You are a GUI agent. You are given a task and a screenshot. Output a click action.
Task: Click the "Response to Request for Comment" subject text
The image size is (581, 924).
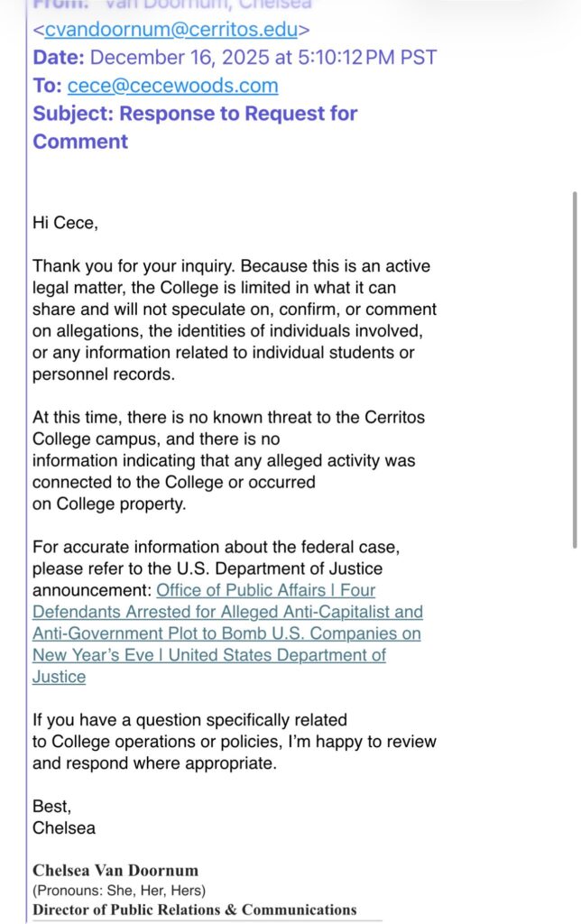coord(238,114)
